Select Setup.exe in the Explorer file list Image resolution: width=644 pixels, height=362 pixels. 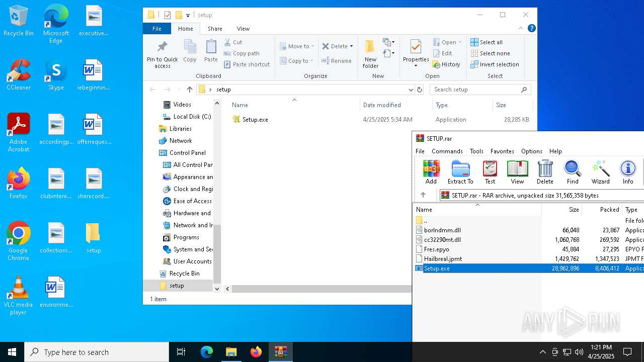[x=250, y=120]
